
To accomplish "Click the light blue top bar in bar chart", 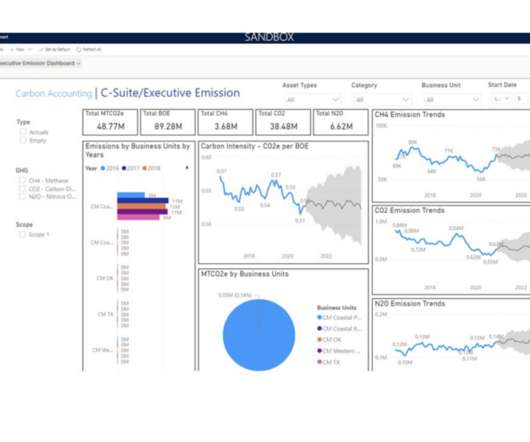I will [x=131, y=195].
